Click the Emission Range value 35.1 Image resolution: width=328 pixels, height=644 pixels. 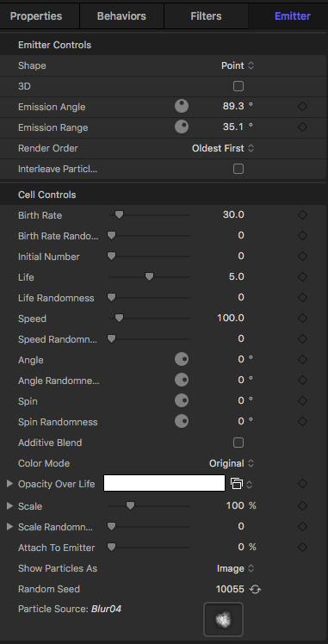[x=233, y=127]
